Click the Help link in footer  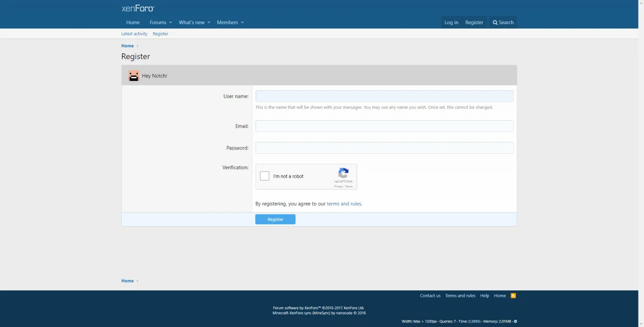click(x=485, y=296)
